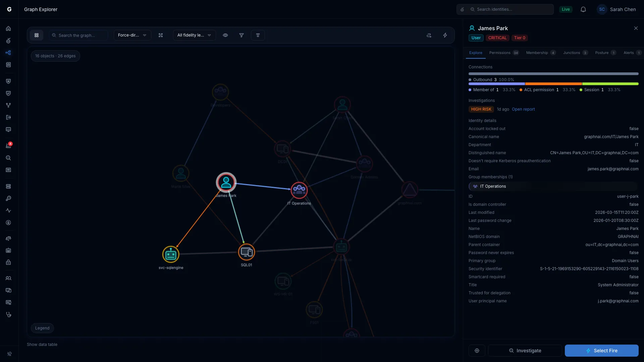
Task: Click the target locate icon button
Action: coord(477,351)
